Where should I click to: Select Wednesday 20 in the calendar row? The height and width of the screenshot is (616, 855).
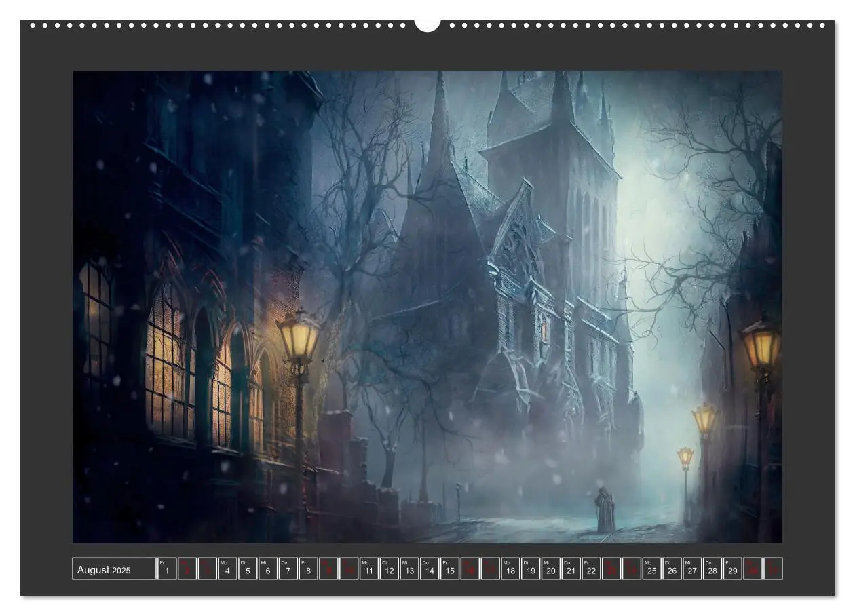[x=550, y=569]
